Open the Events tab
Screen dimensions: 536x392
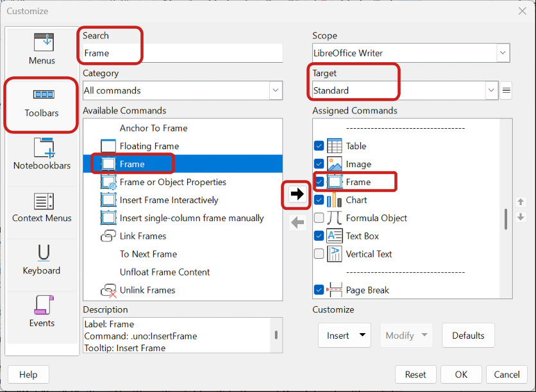[42, 311]
